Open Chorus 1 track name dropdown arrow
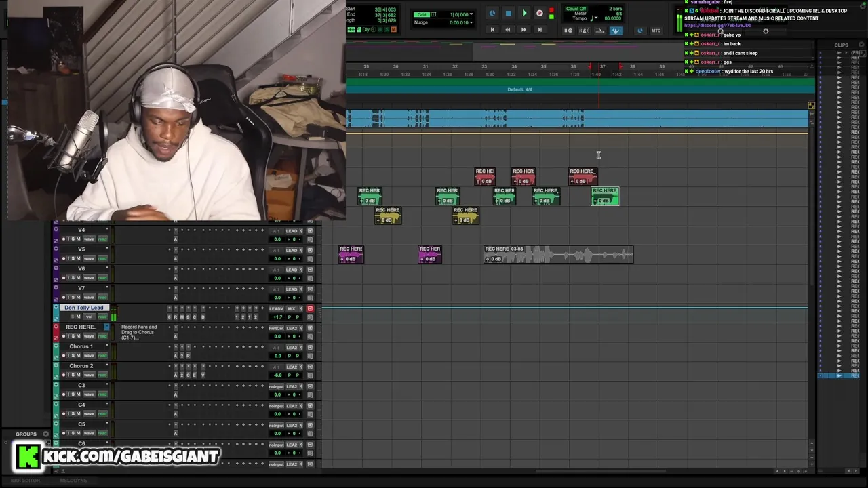 point(107,346)
